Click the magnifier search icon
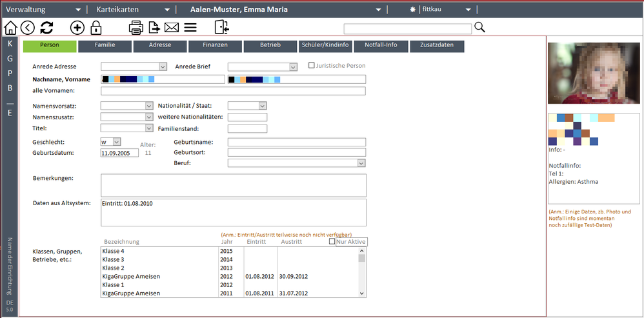 point(479,28)
